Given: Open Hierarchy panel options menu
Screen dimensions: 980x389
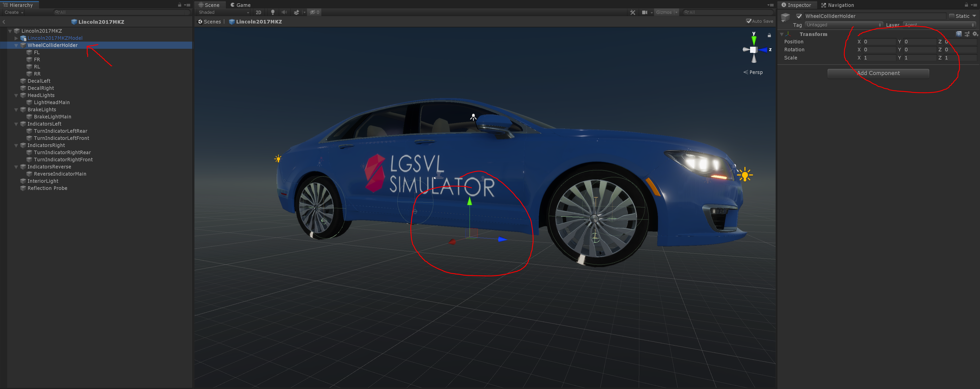Looking at the screenshot, I should pyautogui.click(x=187, y=5).
